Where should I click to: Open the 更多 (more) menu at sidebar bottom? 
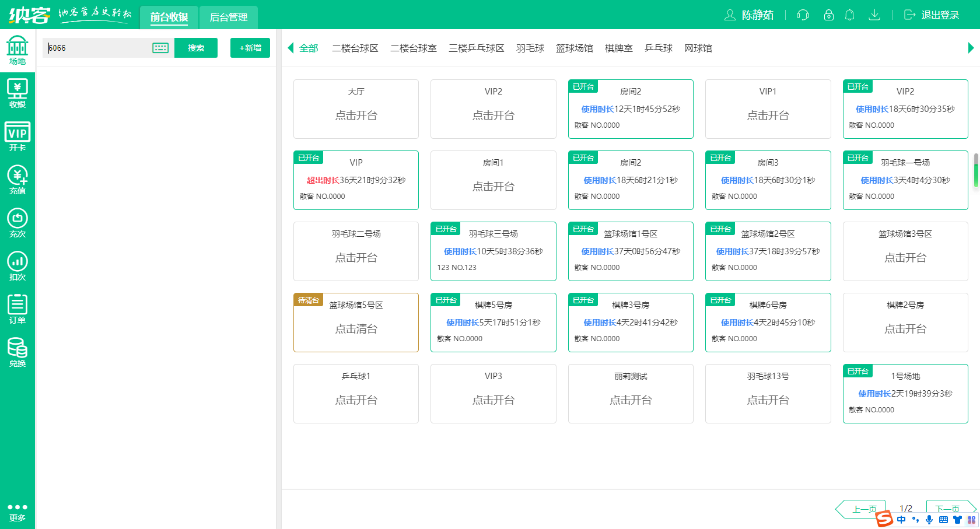(x=17, y=511)
